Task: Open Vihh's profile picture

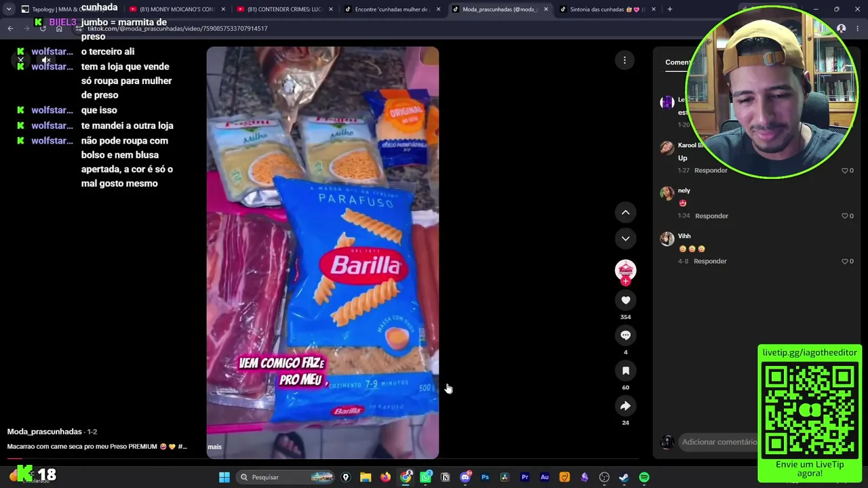Action: (x=667, y=239)
